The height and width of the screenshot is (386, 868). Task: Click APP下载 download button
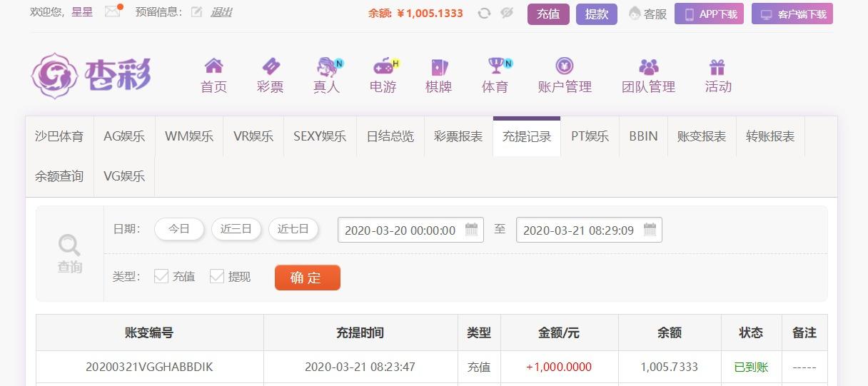point(709,14)
